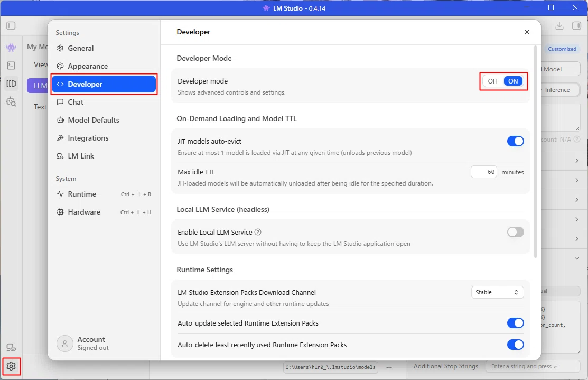Click Max idle TTL minutes field

click(x=484, y=172)
